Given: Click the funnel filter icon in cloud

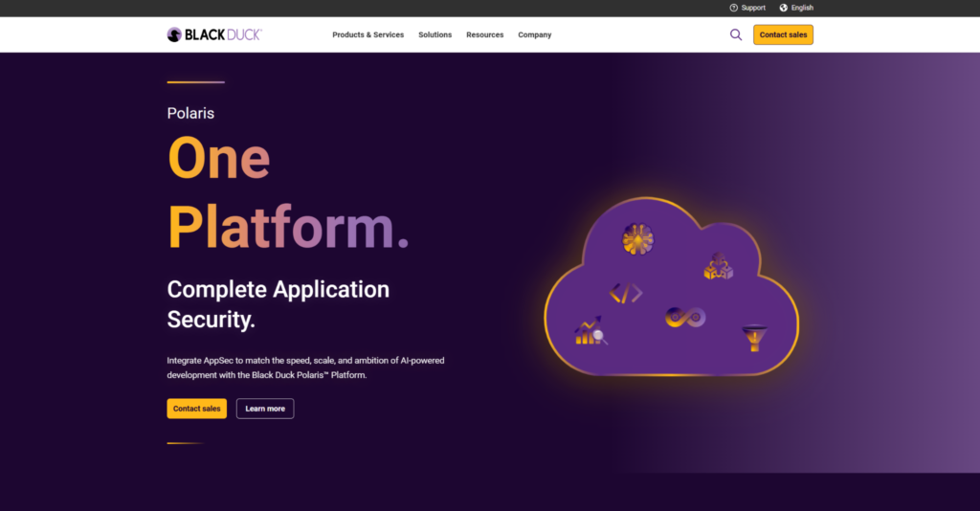Looking at the screenshot, I should pos(754,338).
